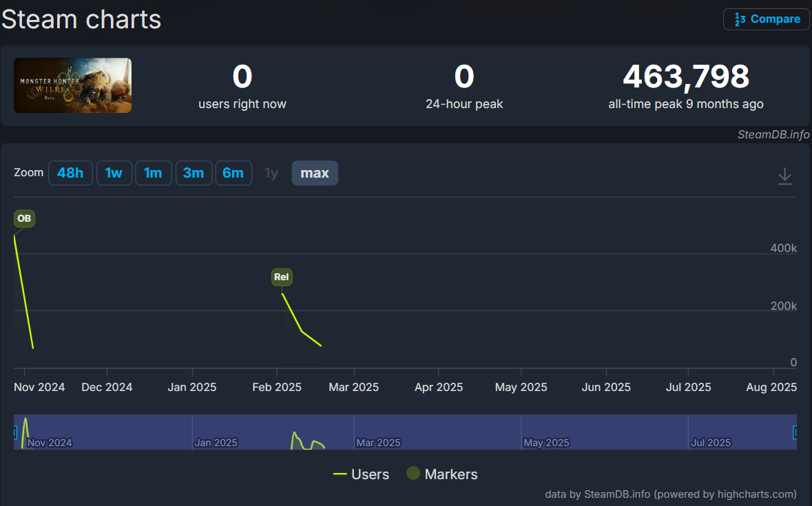Click the 'users right now' label
The width and height of the screenshot is (812, 506).
point(242,104)
